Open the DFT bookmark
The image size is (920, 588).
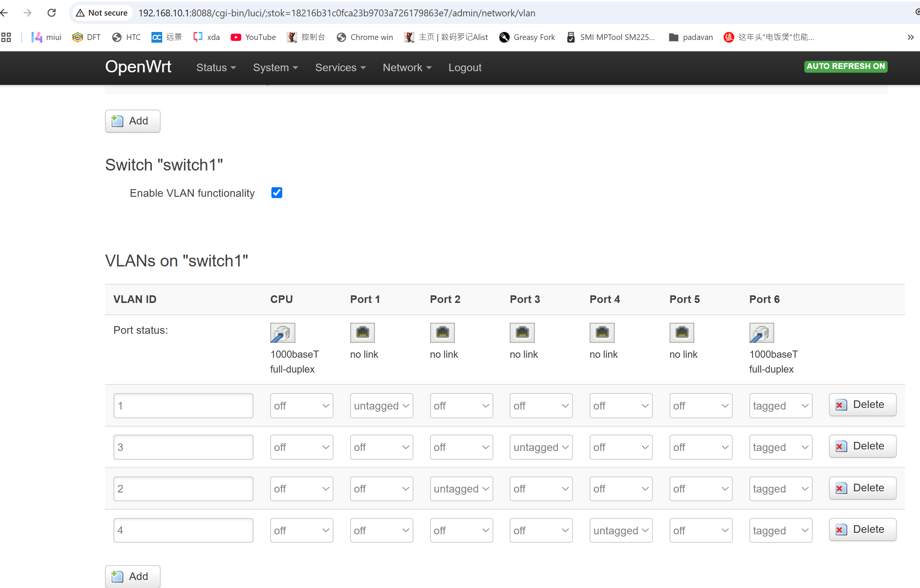(x=86, y=37)
